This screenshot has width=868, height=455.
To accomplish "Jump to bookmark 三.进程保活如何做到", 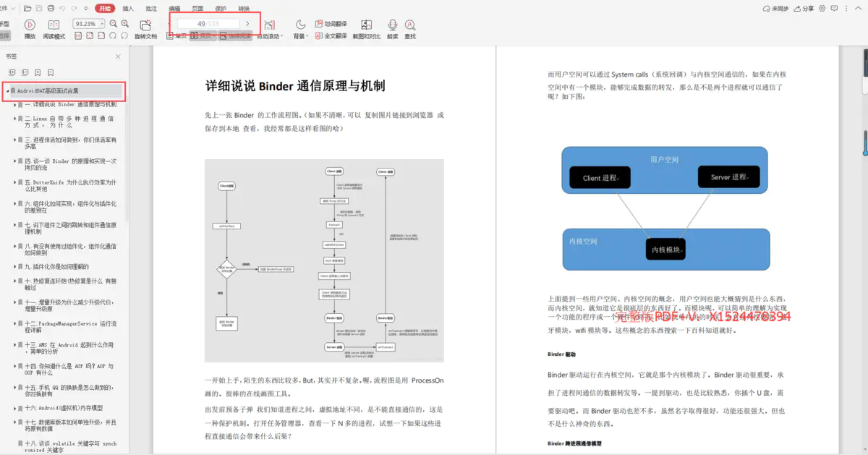I will [x=70, y=143].
